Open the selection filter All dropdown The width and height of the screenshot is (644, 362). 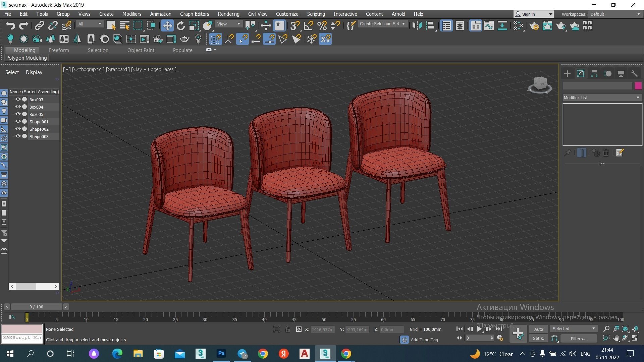[90, 24]
